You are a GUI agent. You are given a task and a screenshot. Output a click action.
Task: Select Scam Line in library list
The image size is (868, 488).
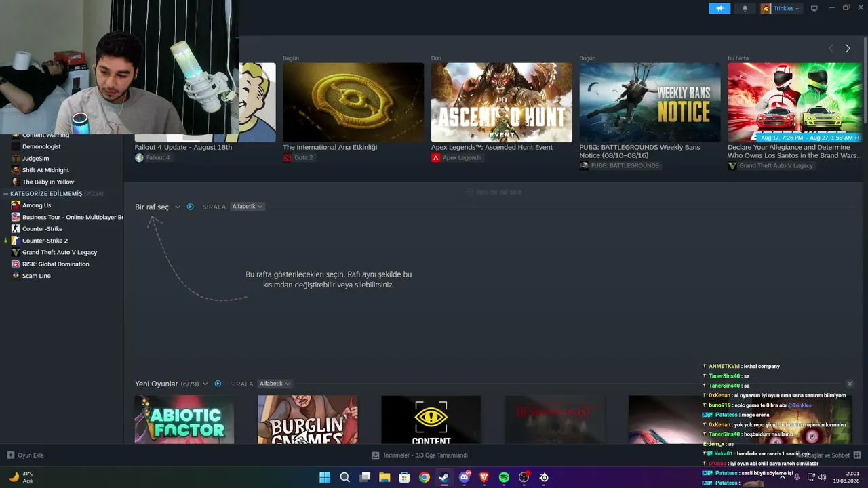36,276
